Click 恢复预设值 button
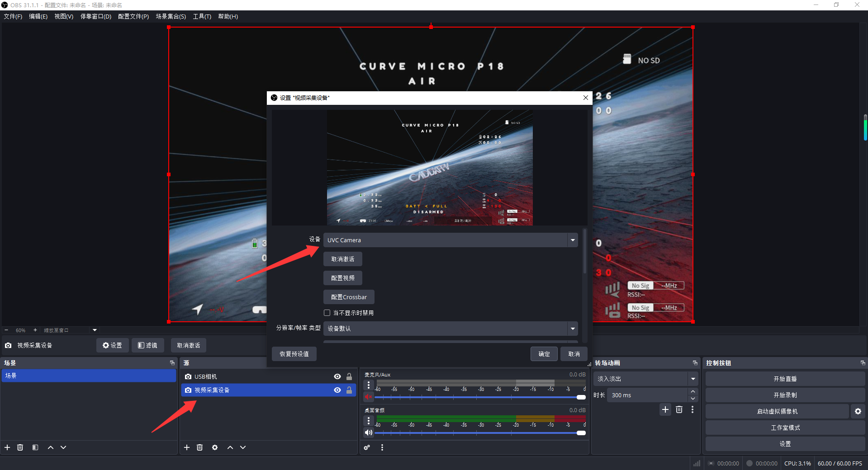The image size is (868, 470). click(x=294, y=354)
